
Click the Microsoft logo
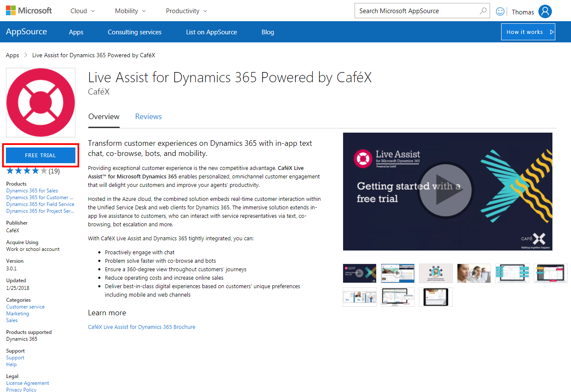point(29,11)
